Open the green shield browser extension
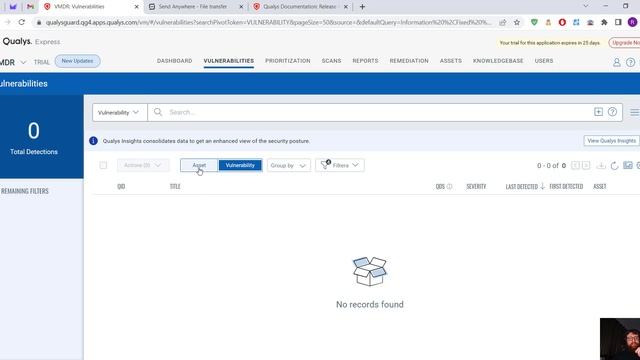This screenshot has width=640, height=360. tap(534, 22)
